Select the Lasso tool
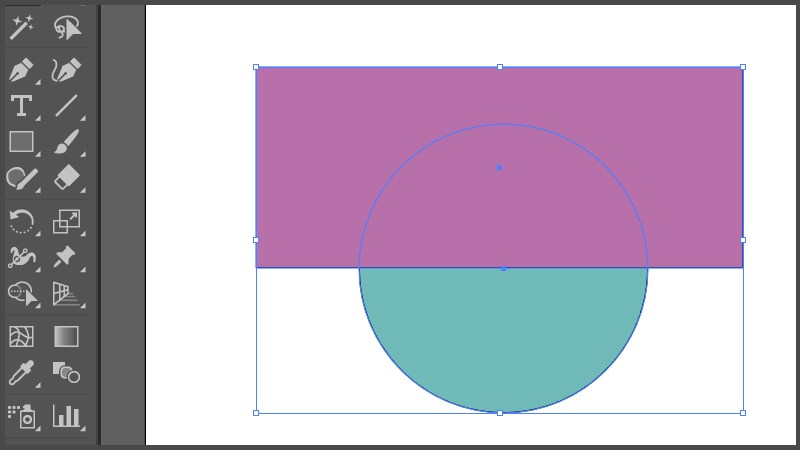The width and height of the screenshot is (800, 450). tap(67, 27)
